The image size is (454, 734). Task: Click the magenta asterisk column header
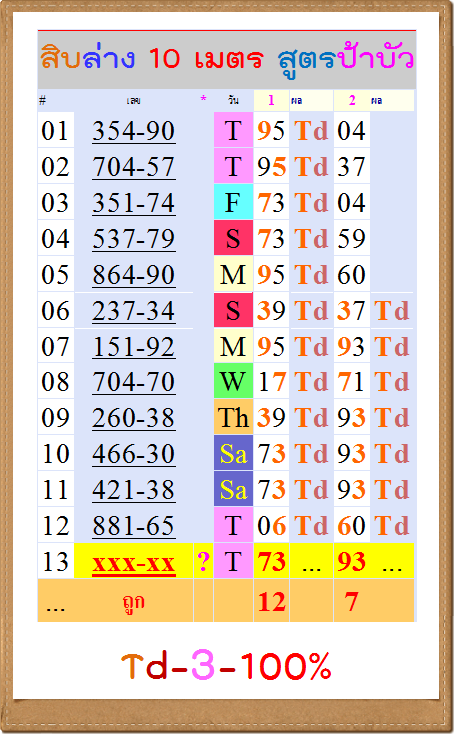203,99
